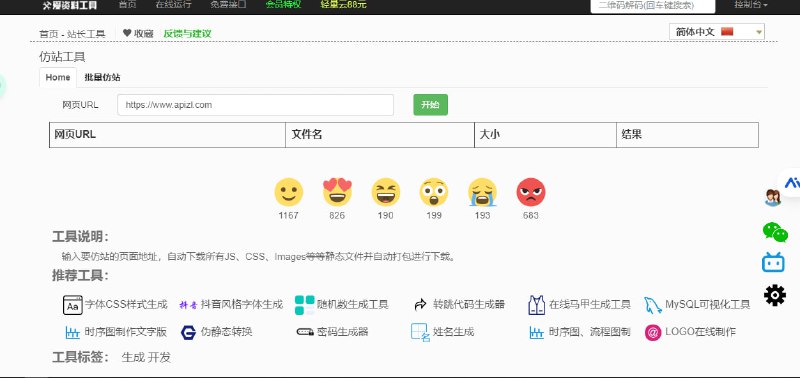800x378 pixels.
Task: Click the 1167 reaction count
Action: [289, 215]
